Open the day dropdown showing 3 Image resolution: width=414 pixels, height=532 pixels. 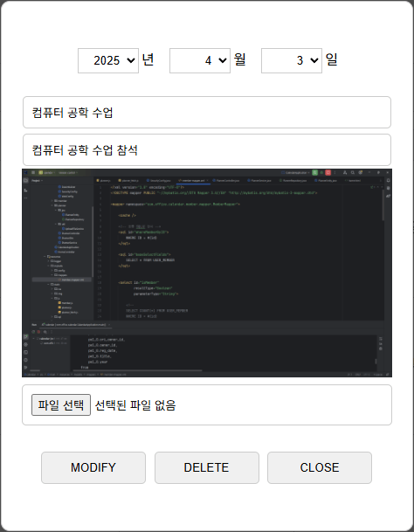[292, 61]
